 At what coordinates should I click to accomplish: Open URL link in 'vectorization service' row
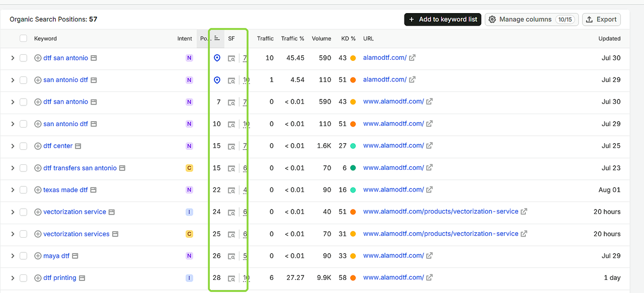[441, 212]
